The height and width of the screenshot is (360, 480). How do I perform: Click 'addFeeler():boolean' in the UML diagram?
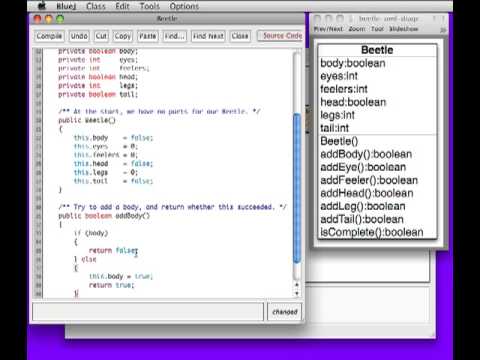pos(369,180)
